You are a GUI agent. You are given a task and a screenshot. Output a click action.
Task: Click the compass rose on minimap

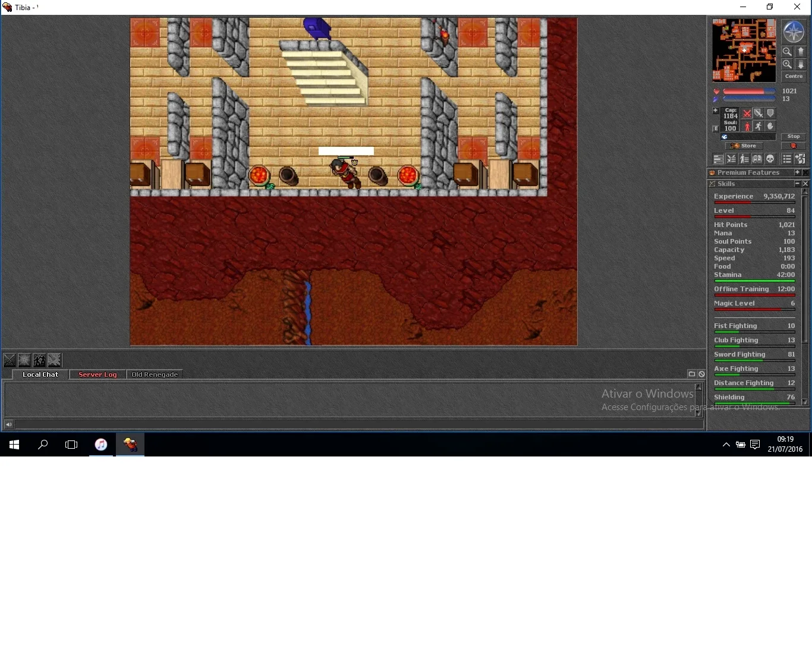coord(794,32)
